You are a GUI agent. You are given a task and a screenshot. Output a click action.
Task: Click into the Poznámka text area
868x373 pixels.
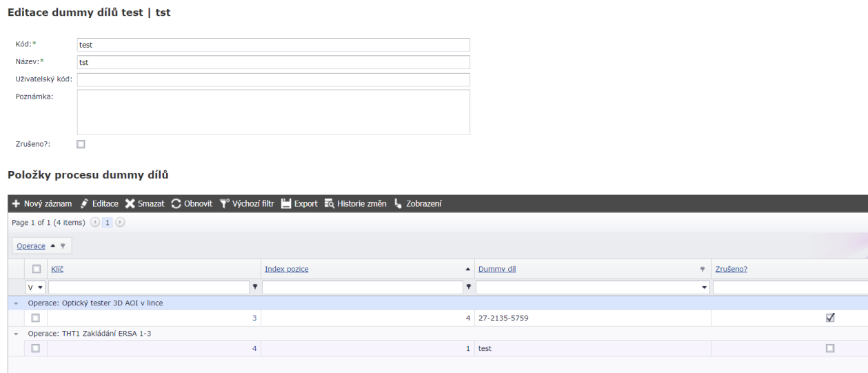273,112
